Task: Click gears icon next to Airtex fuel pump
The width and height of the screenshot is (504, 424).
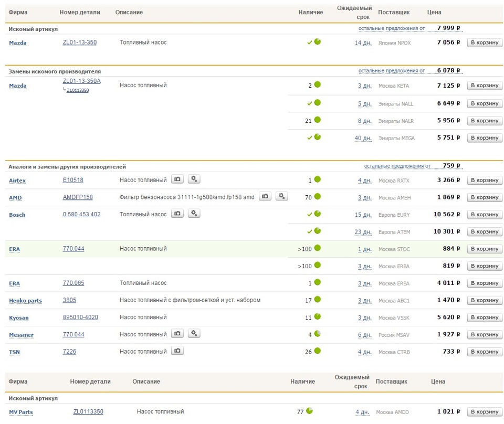Action: tap(194, 179)
